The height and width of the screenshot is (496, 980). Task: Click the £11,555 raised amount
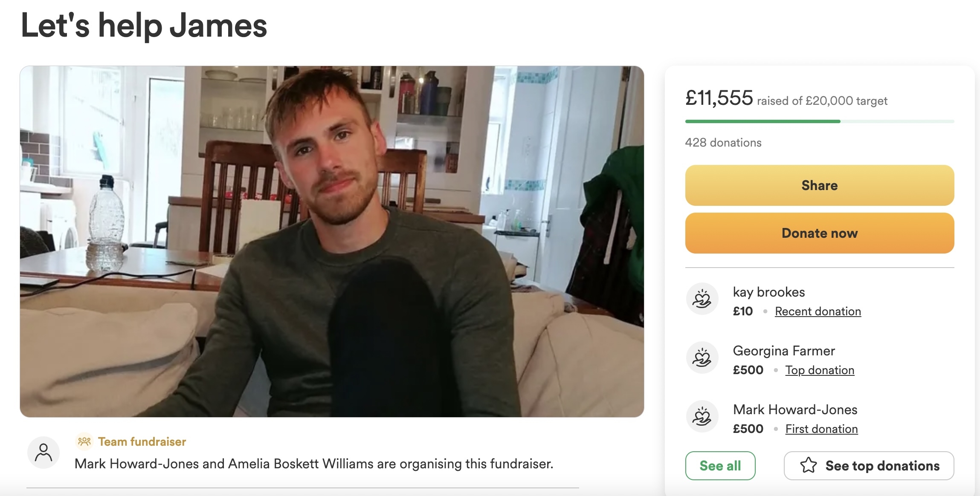pyautogui.click(x=719, y=98)
